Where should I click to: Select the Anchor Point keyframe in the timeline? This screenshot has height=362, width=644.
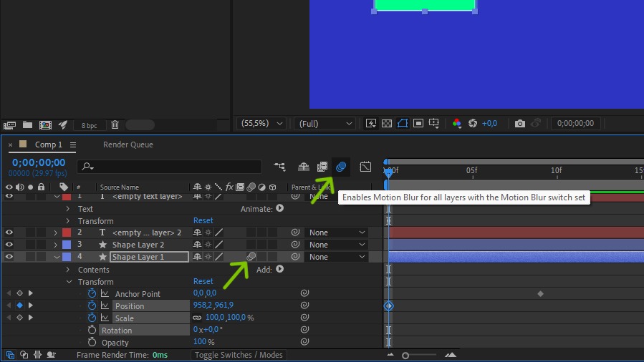(541, 293)
